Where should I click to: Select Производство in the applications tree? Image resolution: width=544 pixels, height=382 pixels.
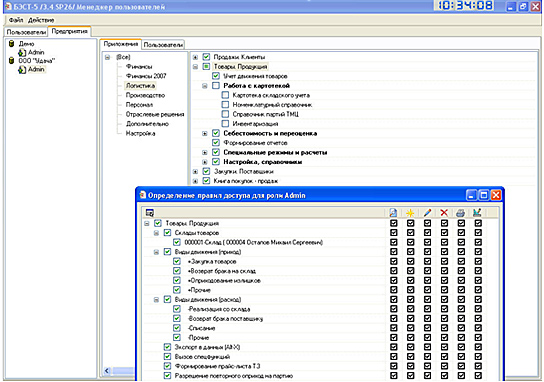point(145,95)
